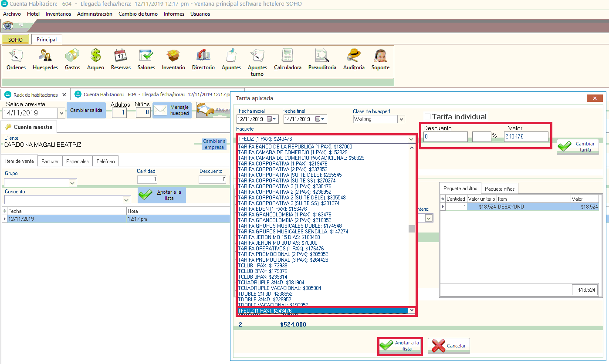The image size is (609, 364).
Task: Click the Descuento input field in Tarifa aplicada
Action: coord(445,137)
